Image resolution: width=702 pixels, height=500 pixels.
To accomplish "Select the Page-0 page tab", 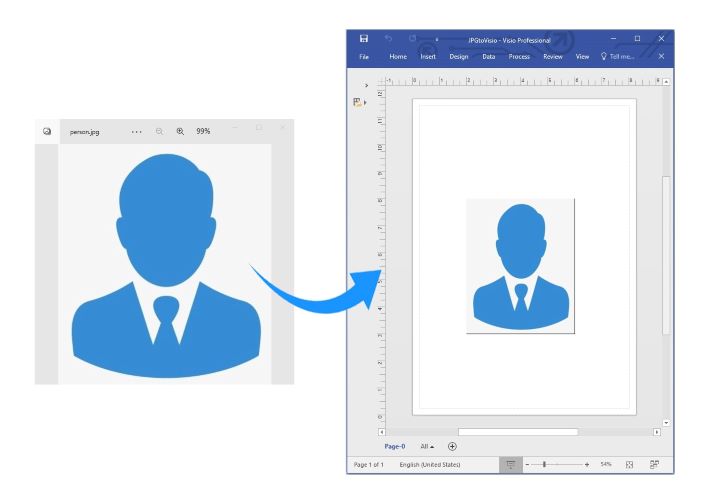I will tap(395, 446).
